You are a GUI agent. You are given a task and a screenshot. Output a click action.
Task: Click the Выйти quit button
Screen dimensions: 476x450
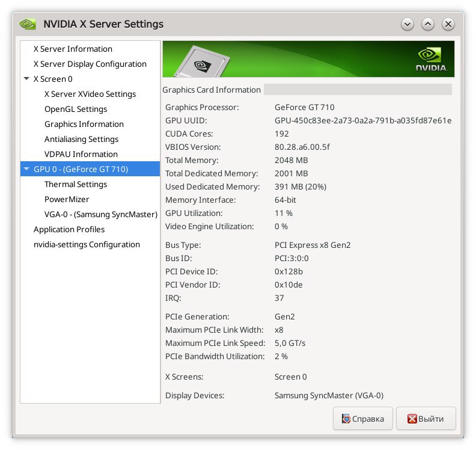click(x=426, y=418)
